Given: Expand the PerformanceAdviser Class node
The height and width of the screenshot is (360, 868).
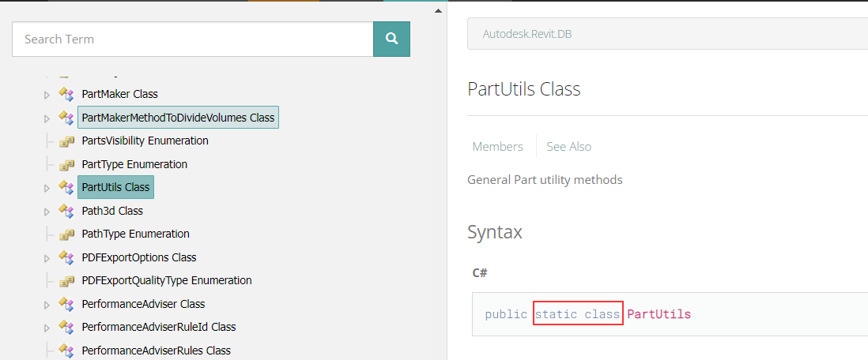Looking at the screenshot, I should coord(47,304).
